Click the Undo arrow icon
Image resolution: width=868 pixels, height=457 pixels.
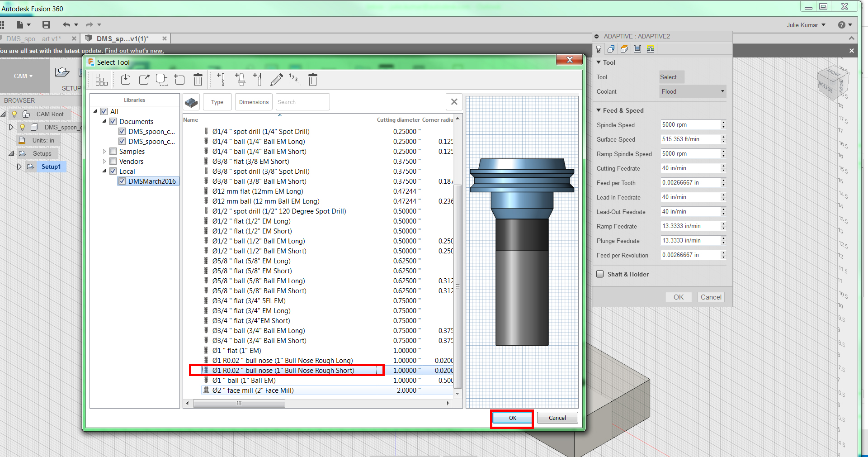coord(66,25)
